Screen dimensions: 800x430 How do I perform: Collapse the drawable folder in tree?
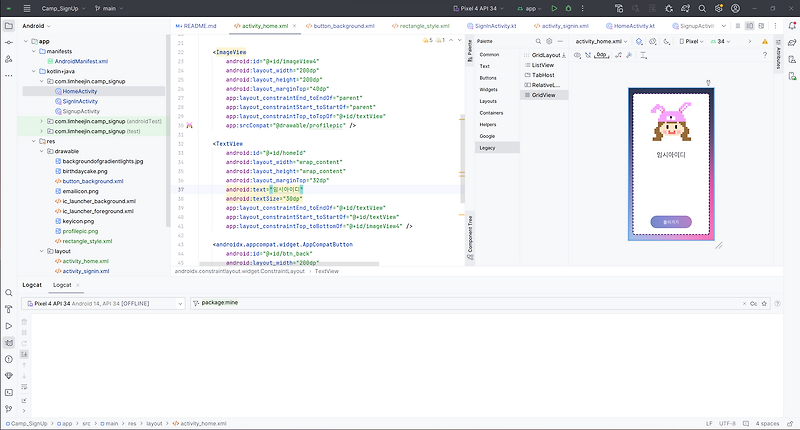pos(41,151)
